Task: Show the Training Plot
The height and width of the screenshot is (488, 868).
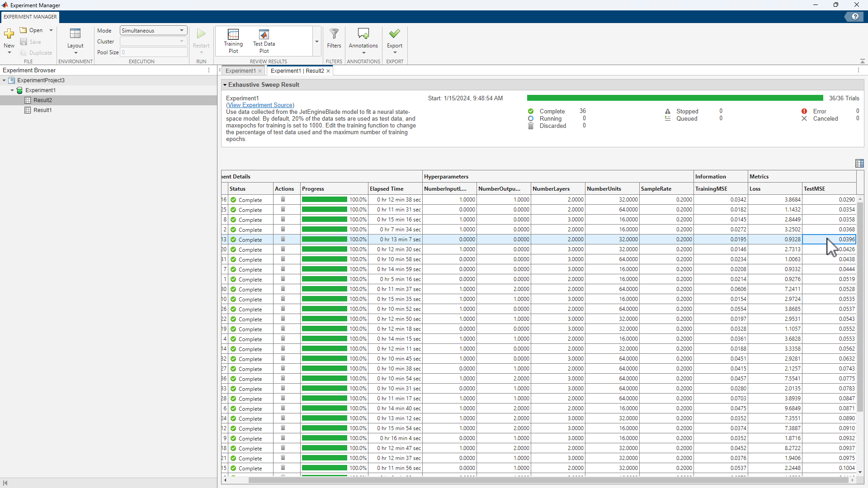Action: click(233, 41)
